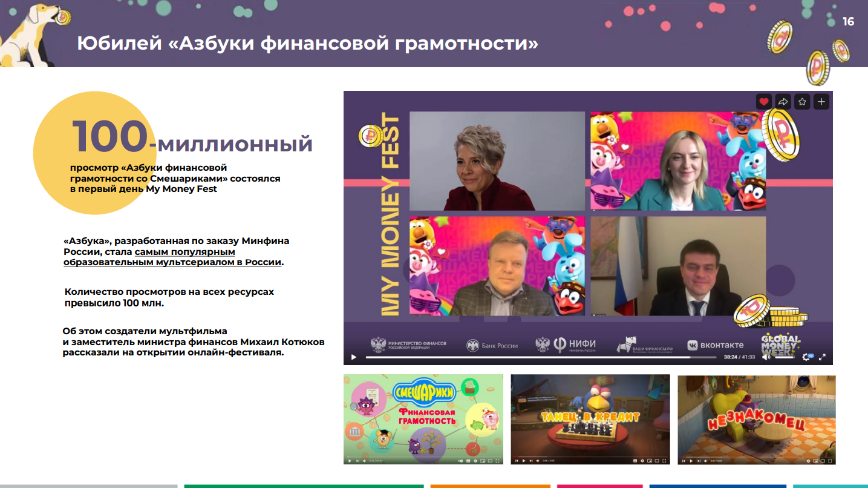Click the НИФИ logo in the video

(x=566, y=345)
